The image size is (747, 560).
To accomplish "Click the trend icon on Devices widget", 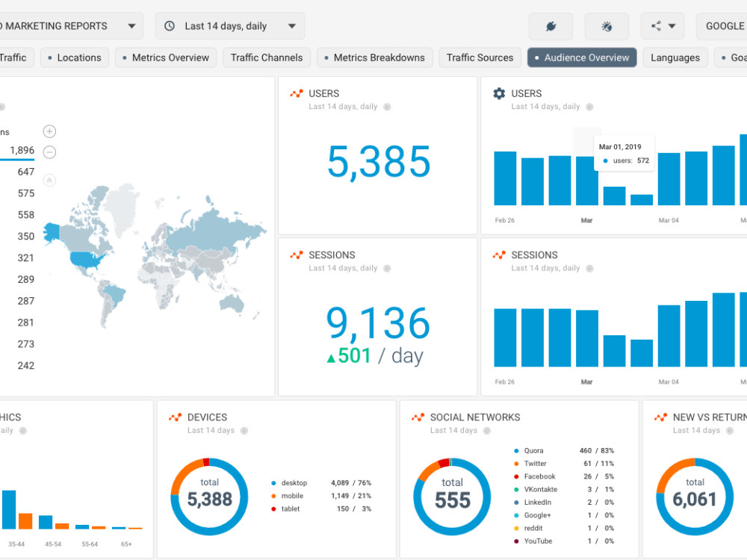I will click(175, 417).
